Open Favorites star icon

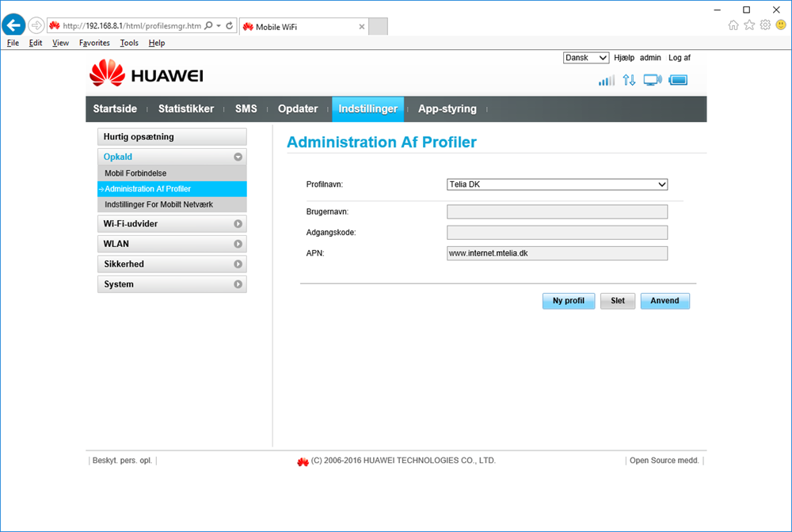pyautogui.click(x=749, y=25)
